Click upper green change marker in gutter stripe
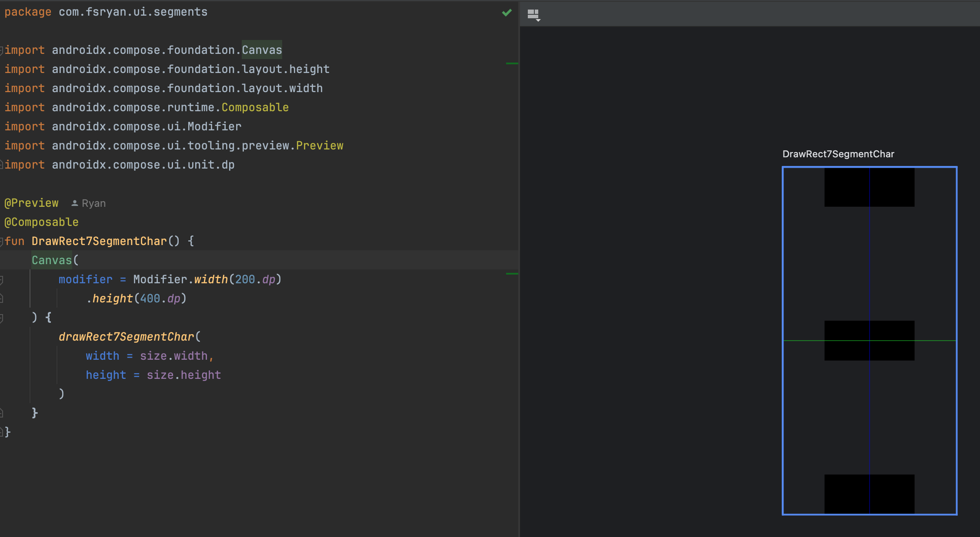This screenshot has height=537, width=980. point(512,63)
